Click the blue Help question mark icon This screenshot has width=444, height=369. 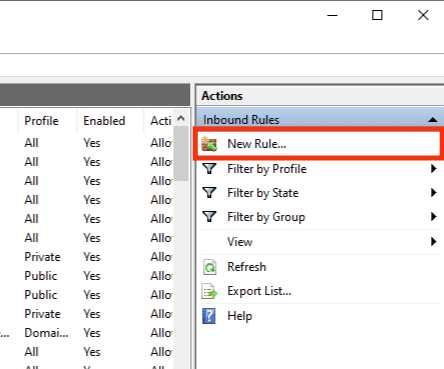(x=209, y=316)
